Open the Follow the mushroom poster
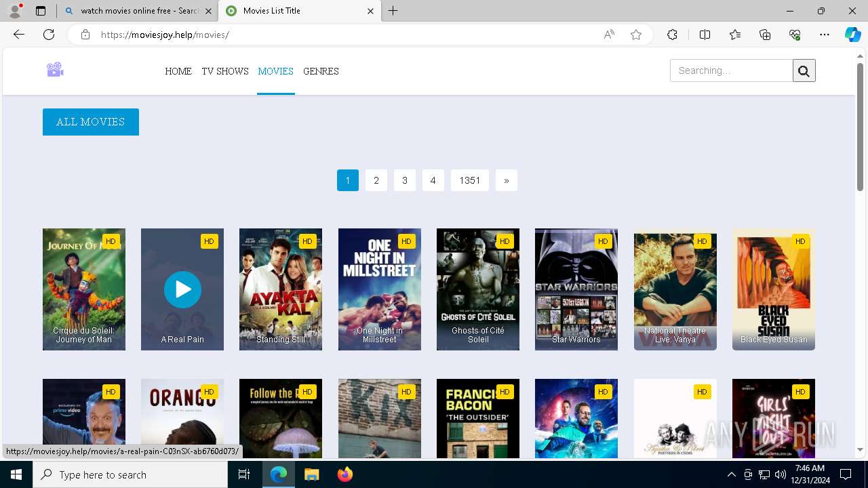This screenshot has height=488, width=868. (281, 419)
